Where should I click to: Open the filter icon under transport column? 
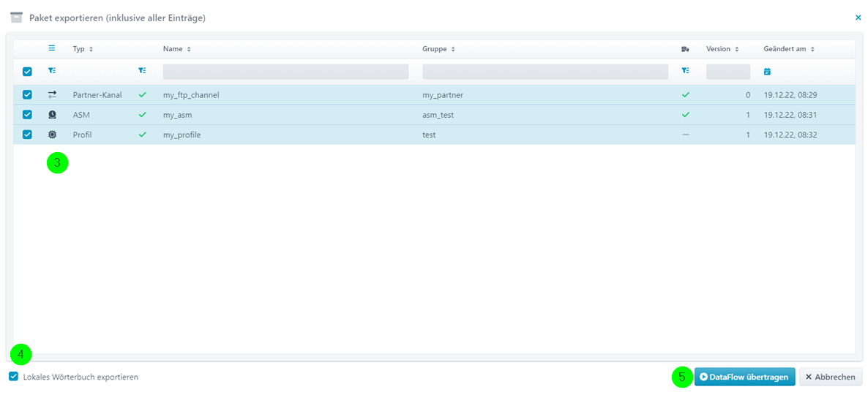pyautogui.click(x=685, y=71)
